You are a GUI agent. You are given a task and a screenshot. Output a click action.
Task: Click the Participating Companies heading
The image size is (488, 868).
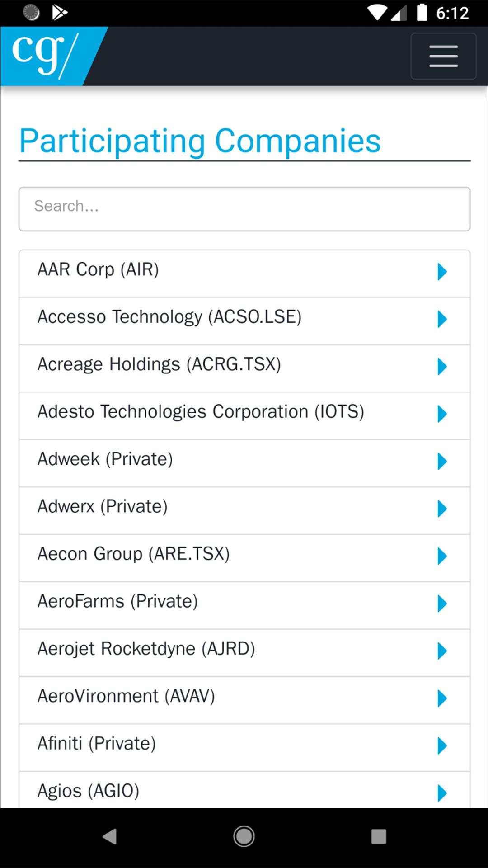coord(200,142)
